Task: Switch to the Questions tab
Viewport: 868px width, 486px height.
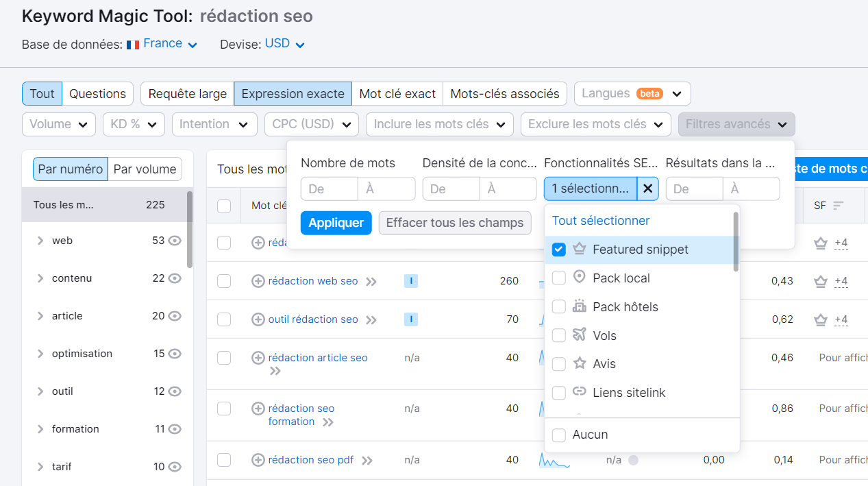Action: [97, 93]
